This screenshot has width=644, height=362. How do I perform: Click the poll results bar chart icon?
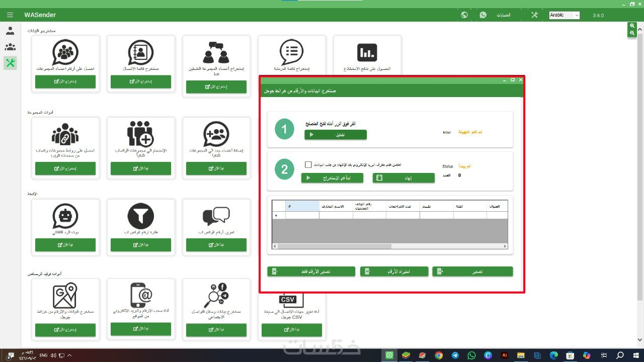[367, 52]
